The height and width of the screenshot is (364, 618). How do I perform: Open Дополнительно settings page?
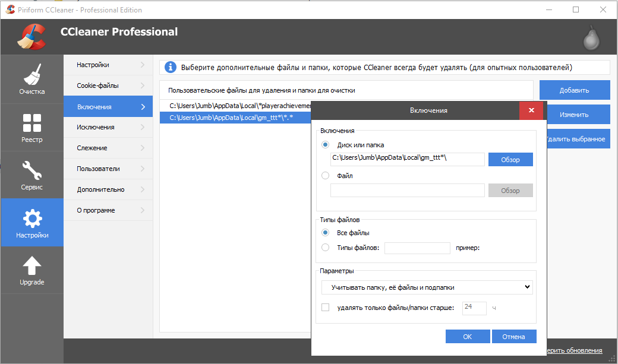pos(108,189)
